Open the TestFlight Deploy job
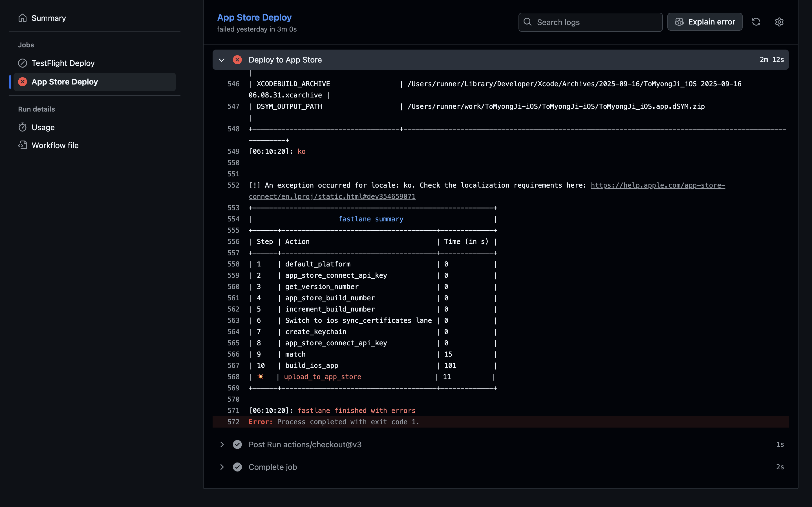Screen dimensions: 812x507 (63, 63)
